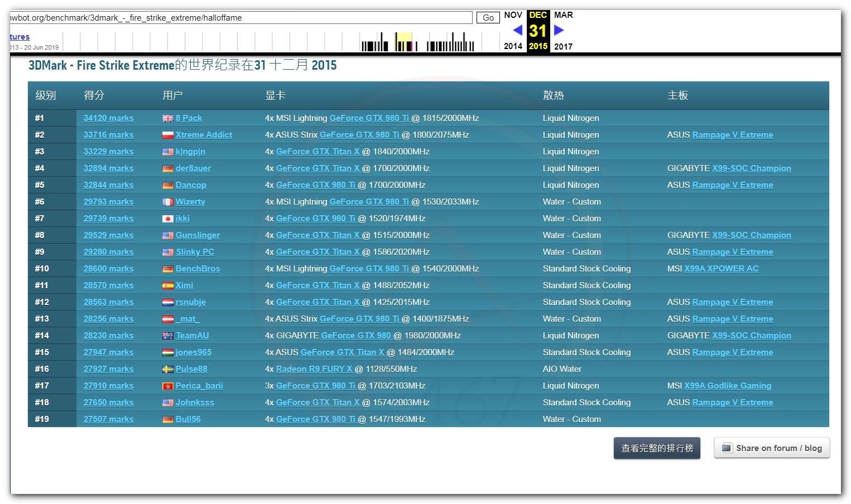Image resolution: width=851 pixels, height=504 pixels.
Task: Click the camera icon on Share button
Action: coord(727,448)
